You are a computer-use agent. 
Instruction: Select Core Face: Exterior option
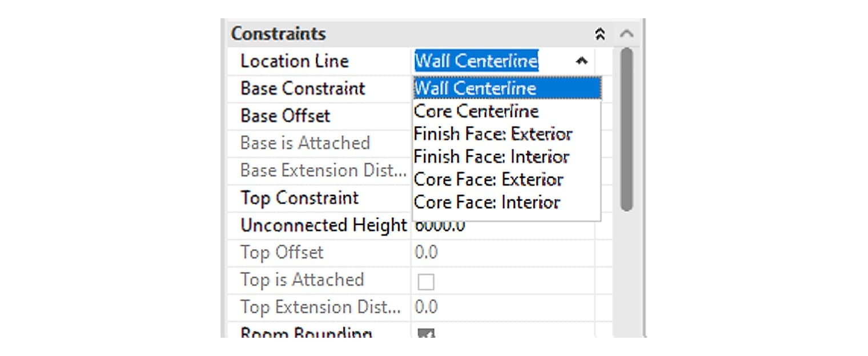pos(507,179)
